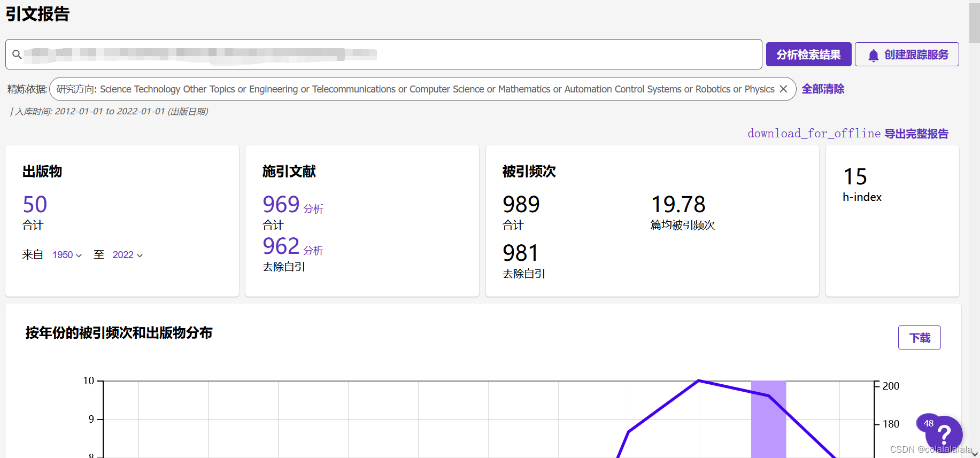The image size is (980, 458).
Task: Click the 引文报告 page heading
Action: [37, 14]
